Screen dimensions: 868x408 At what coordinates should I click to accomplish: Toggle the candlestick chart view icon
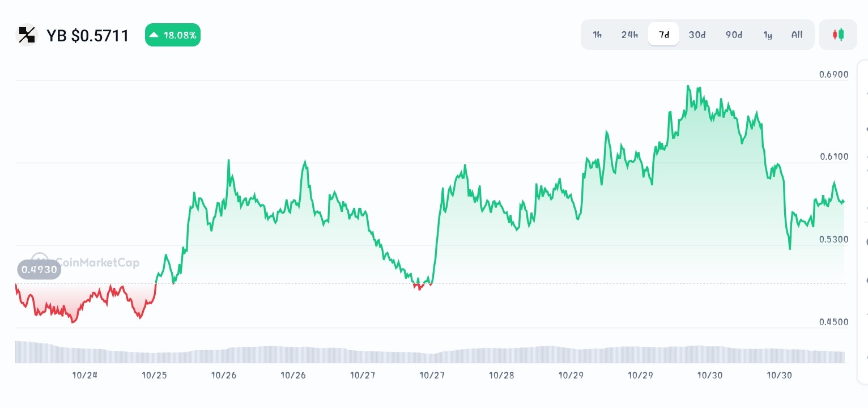pyautogui.click(x=838, y=35)
